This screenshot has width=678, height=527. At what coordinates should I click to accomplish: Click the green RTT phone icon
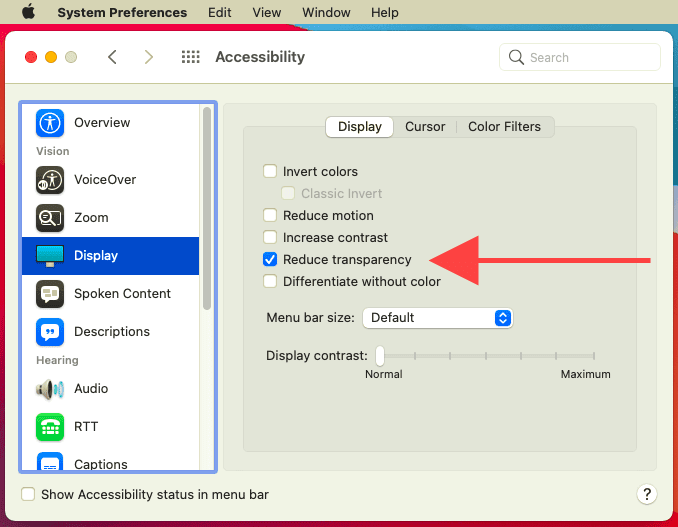point(50,427)
